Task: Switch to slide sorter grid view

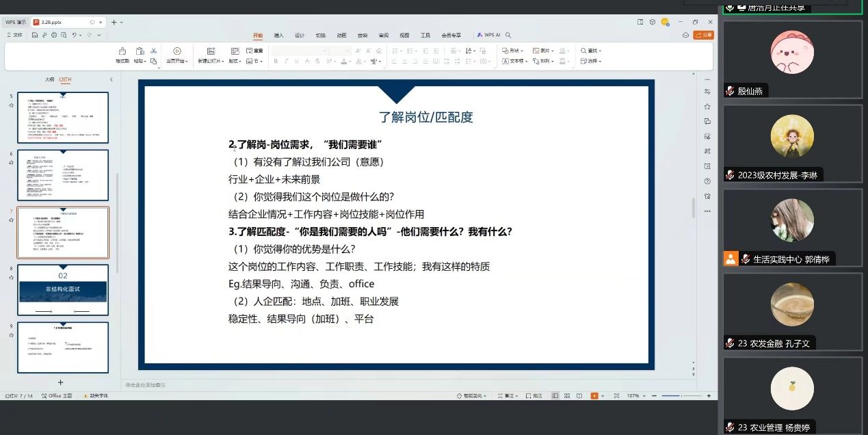Action: pos(567,396)
